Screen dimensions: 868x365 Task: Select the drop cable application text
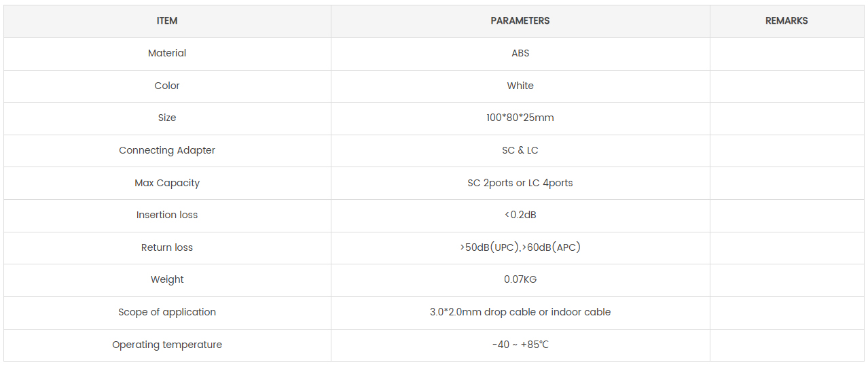point(520,312)
